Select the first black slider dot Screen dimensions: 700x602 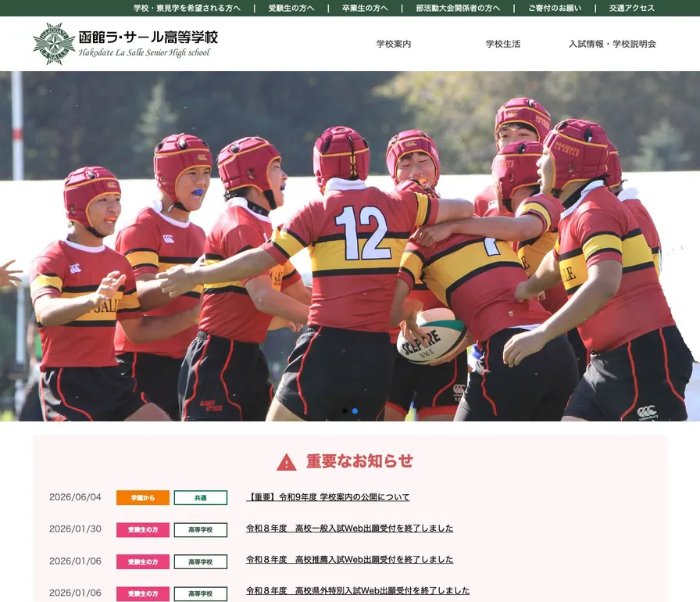pyautogui.click(x=345, y=411)
